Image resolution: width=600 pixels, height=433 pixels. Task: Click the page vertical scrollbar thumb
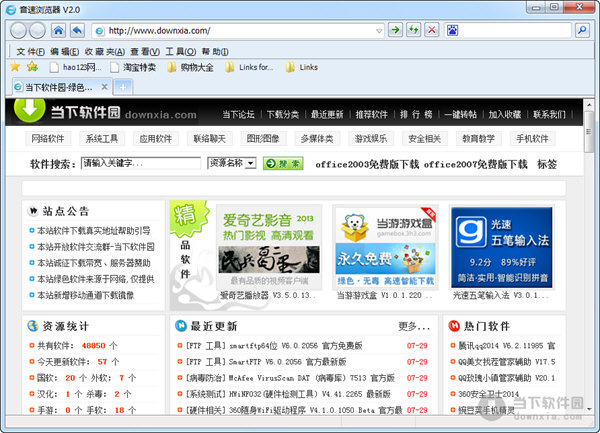coord(589,132)
